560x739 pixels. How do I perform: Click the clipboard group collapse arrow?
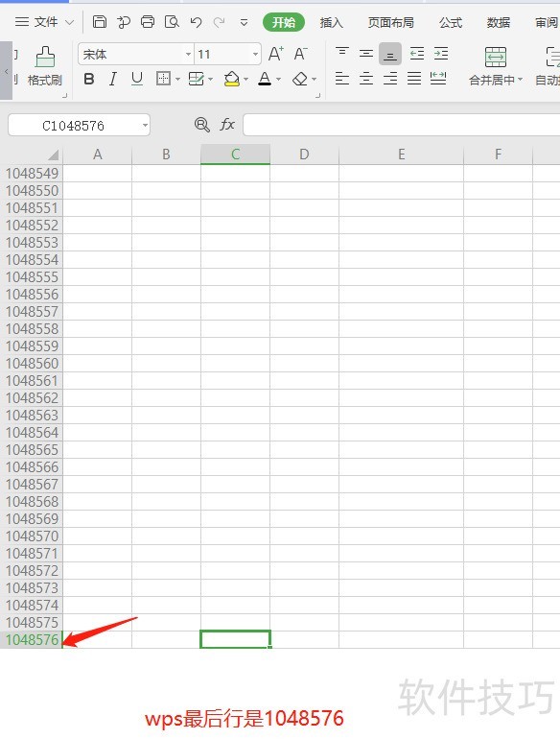[64, 96]
